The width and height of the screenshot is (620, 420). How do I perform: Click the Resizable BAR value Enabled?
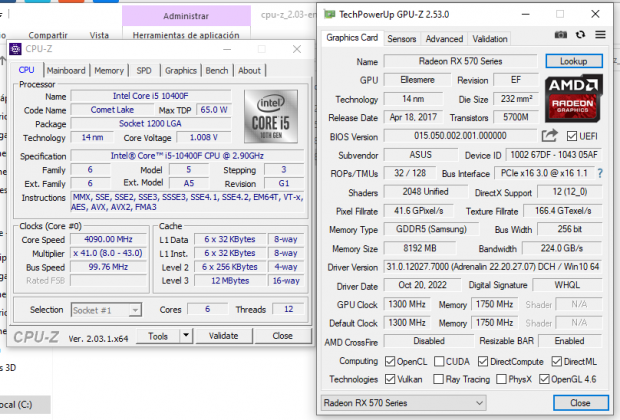point(569,341)
